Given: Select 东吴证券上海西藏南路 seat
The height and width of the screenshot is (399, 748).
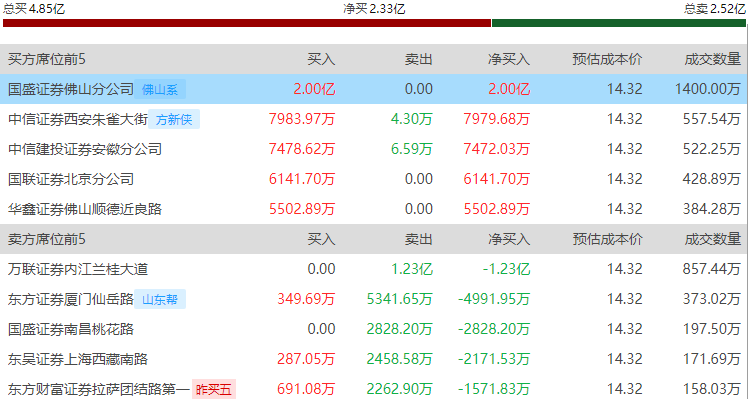Looking at the screenshot, I should [78, 359].
